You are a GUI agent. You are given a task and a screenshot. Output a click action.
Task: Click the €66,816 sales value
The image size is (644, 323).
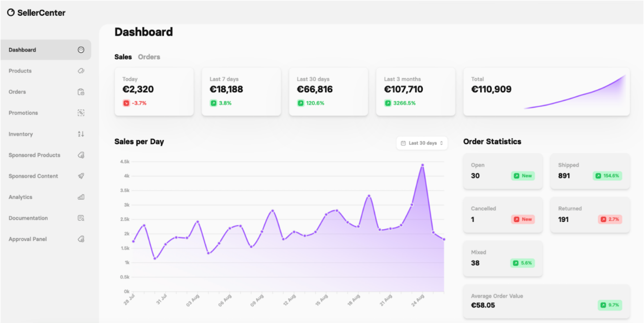pos(315,89)
